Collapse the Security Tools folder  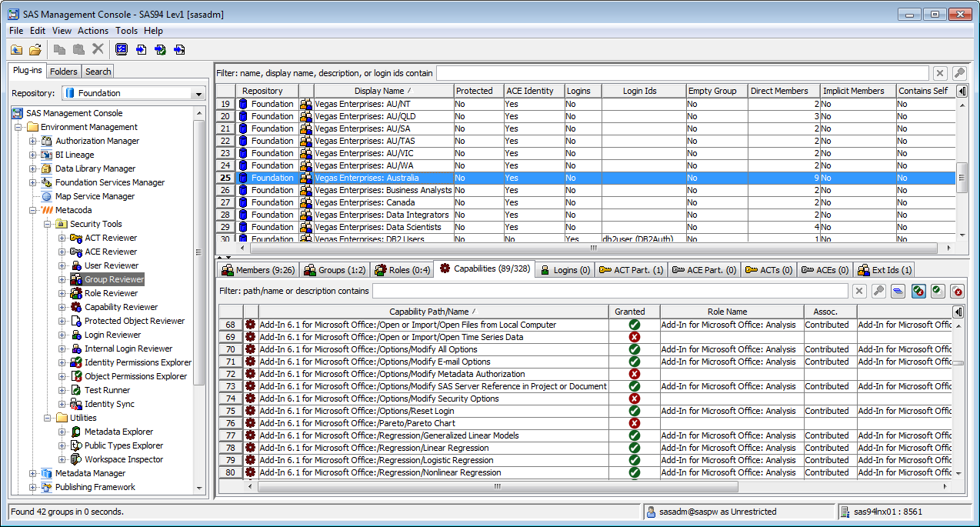coord(48,224)
